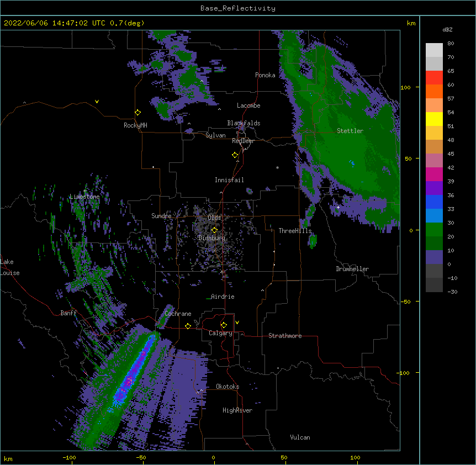Viewport: 476px width, 465px height.
Task: Click the asterisk marker east of Innisfail
Action: coord(277,168)
